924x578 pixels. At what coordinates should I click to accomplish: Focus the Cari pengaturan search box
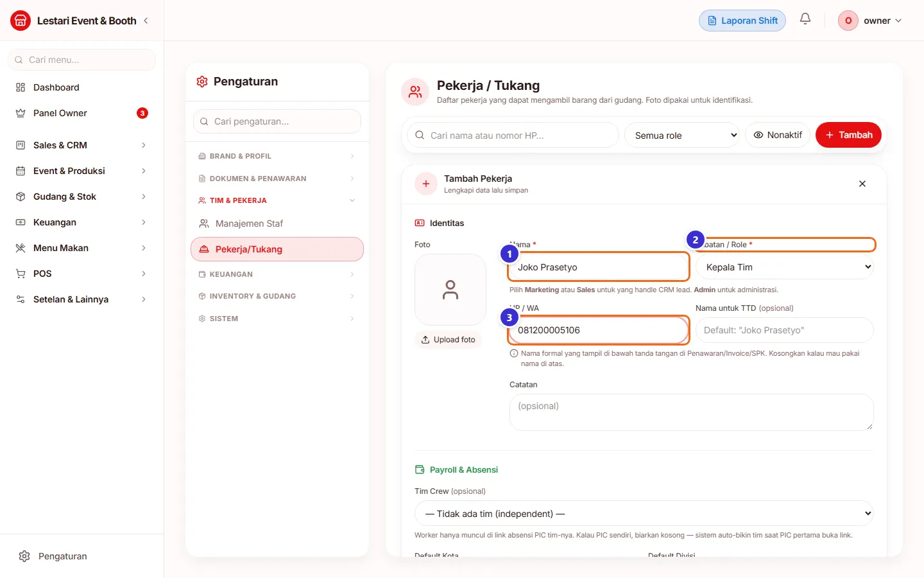[277, 121]
